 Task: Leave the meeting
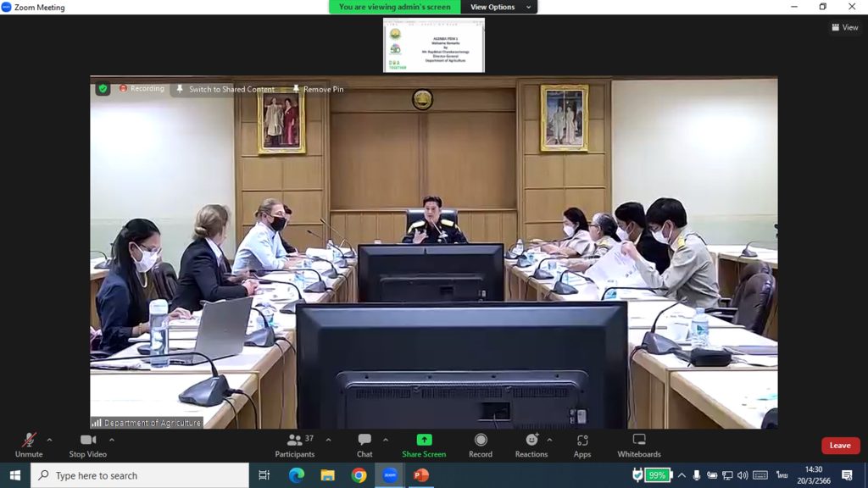840,446
